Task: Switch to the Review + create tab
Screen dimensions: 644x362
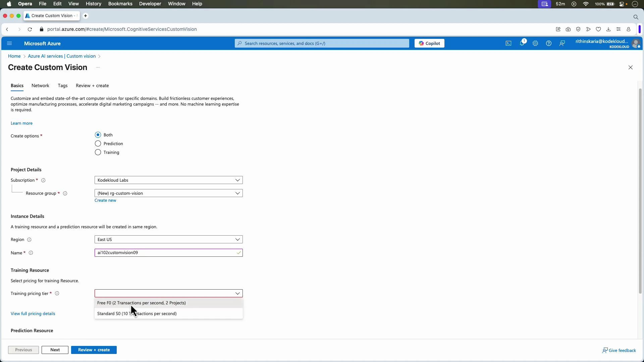Action: [92, 85]
